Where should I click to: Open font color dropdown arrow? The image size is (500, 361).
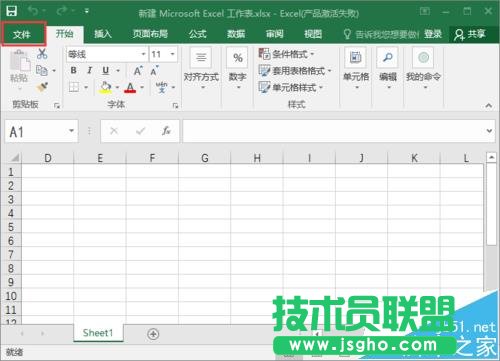click(142, 88)
